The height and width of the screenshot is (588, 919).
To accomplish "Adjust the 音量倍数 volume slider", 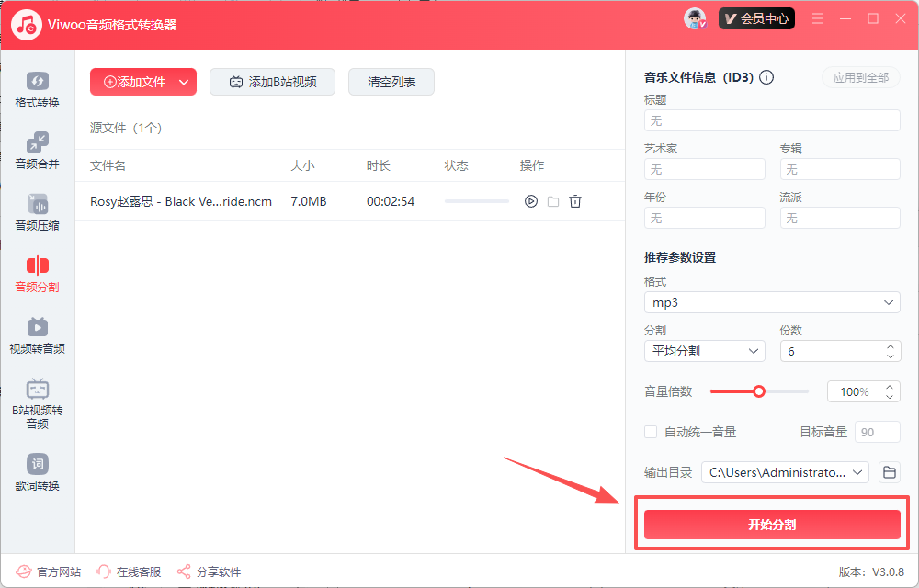I will (x=759, y=390).
